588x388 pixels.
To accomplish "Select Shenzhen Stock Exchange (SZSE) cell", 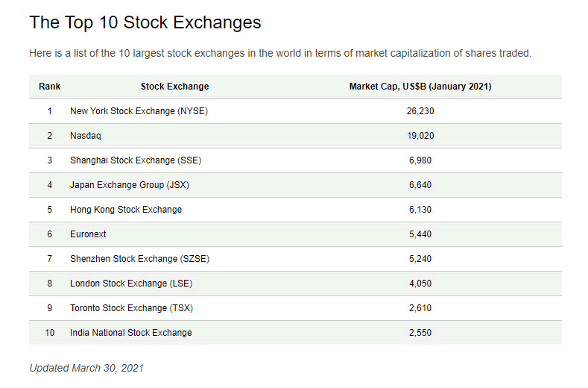I will tap(139, 259).
